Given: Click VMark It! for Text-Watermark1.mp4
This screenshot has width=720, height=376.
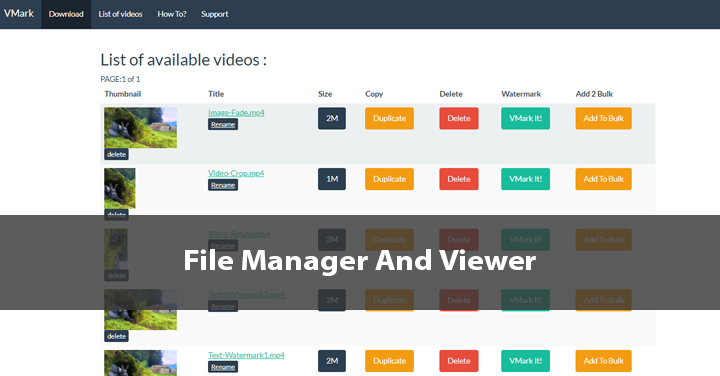Looking at the screenshot, I should pyautogui.click(x=525, y=361).
